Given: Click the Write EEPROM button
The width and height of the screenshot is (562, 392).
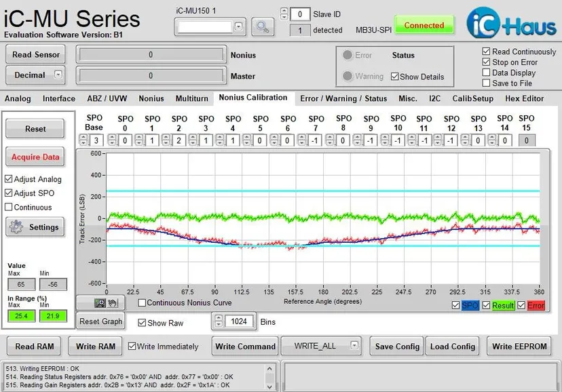Looking at the screenshot, I should click(x=519, y=346).
